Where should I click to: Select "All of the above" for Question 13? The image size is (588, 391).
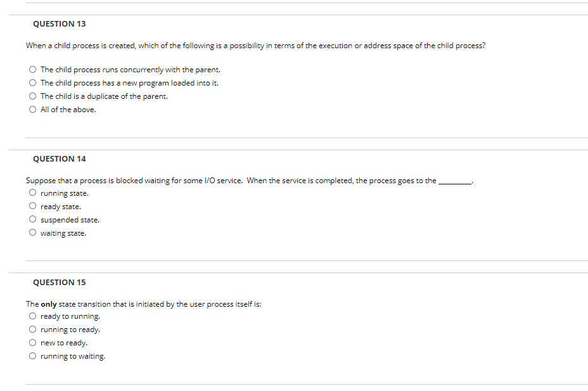click(x=32, y=109)
